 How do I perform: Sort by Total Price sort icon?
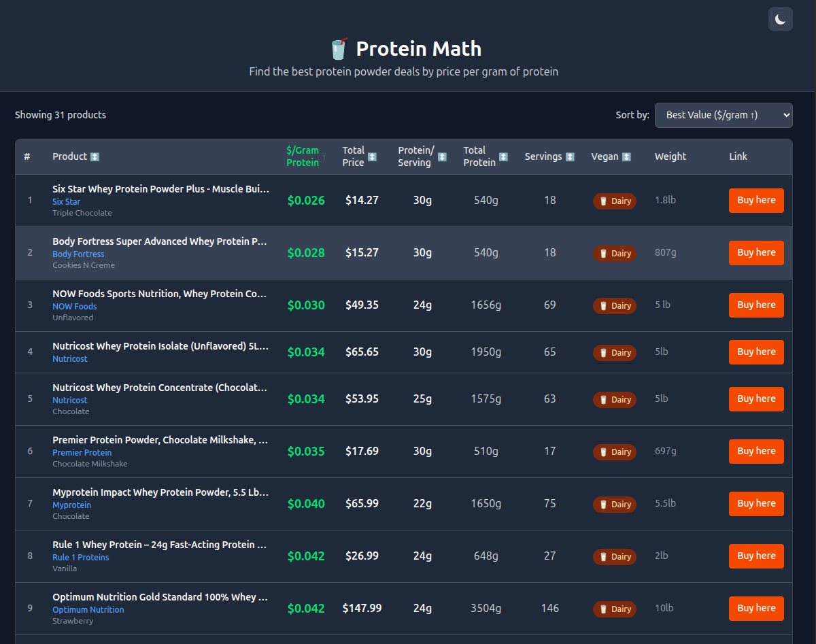click(372, 156)
